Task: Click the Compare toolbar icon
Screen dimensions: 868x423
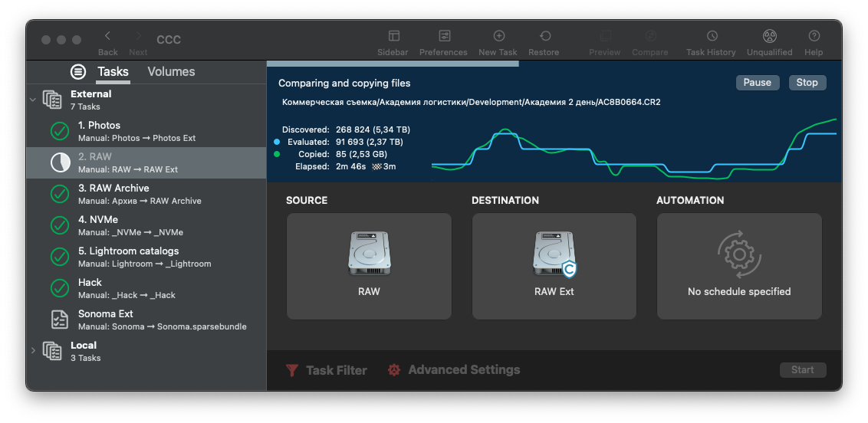Action: (650, 36)
